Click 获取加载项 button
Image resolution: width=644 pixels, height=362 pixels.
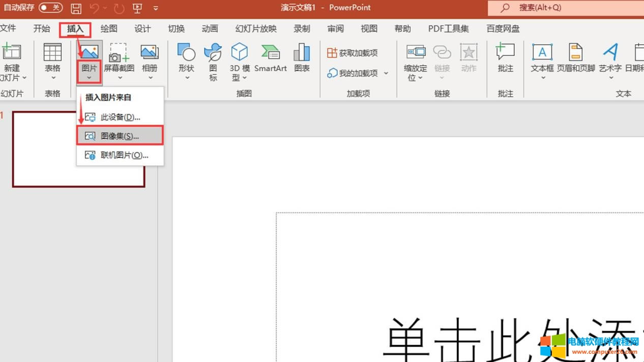(353, 53)
